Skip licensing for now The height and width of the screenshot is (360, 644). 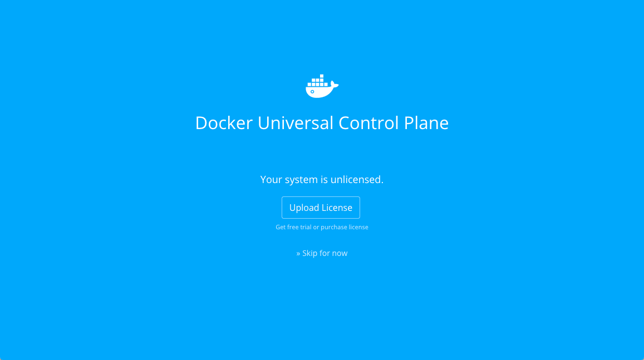322,253
